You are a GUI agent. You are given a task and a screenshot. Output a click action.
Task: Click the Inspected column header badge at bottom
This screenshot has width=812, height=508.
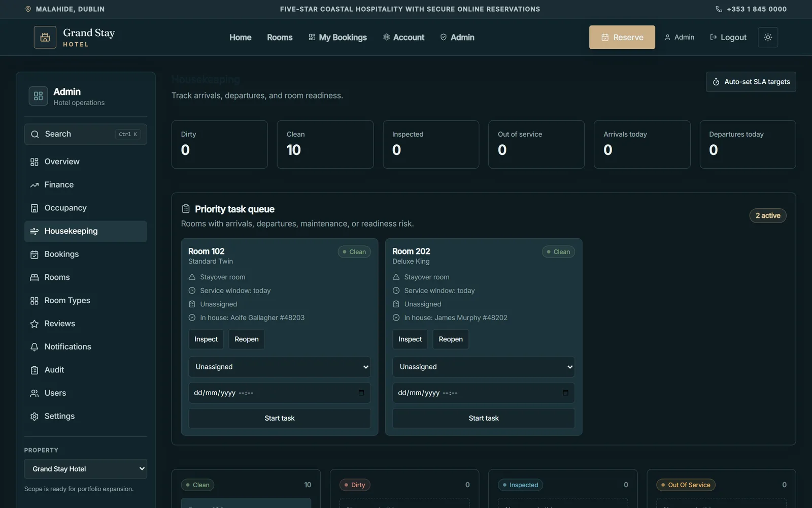click(x=520, y=485)
